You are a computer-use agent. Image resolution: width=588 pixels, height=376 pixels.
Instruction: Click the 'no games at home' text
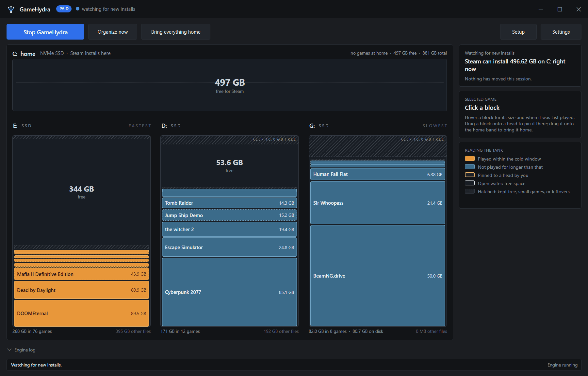tap(369, 53)
